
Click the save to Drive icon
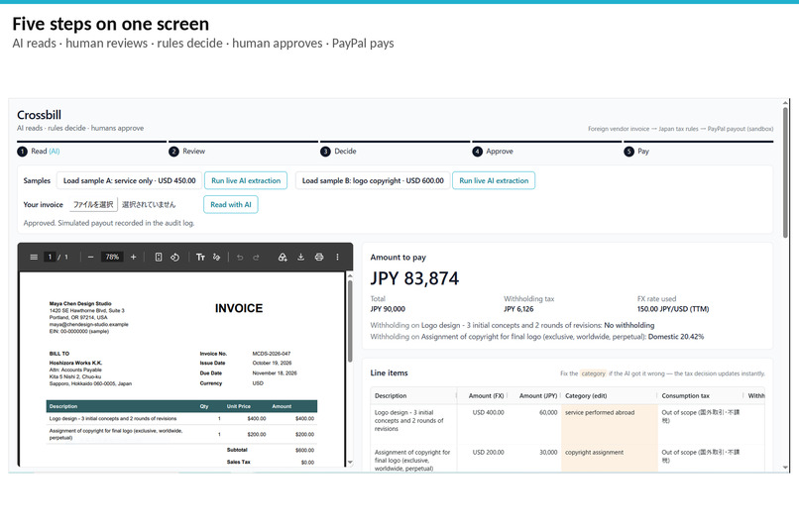tap(283, 258)
